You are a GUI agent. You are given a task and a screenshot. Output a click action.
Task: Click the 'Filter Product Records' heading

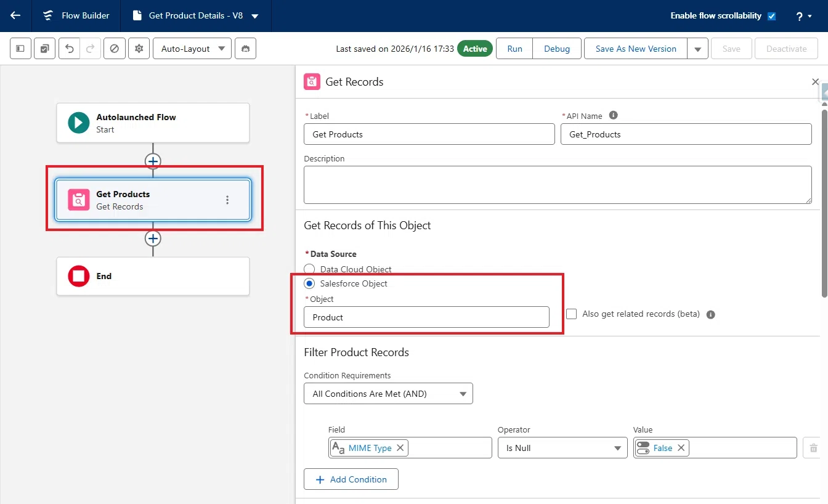(x=356, y=352)
